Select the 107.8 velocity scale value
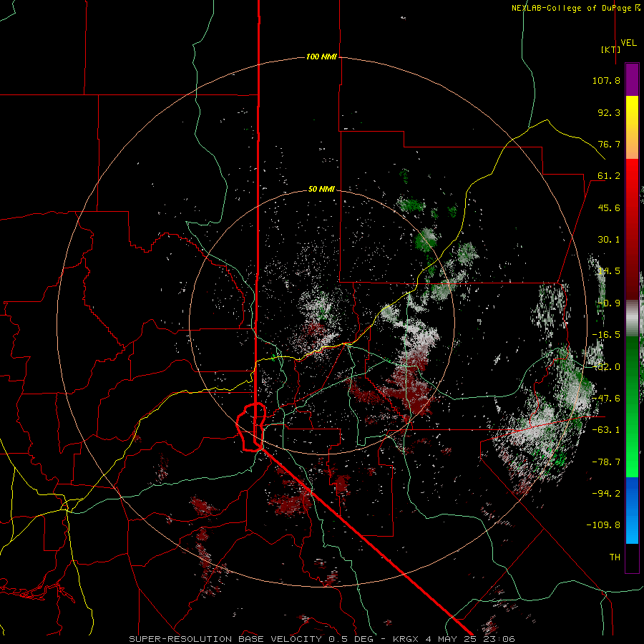This screenshot has height=644, width=644. tap(606, 80)
